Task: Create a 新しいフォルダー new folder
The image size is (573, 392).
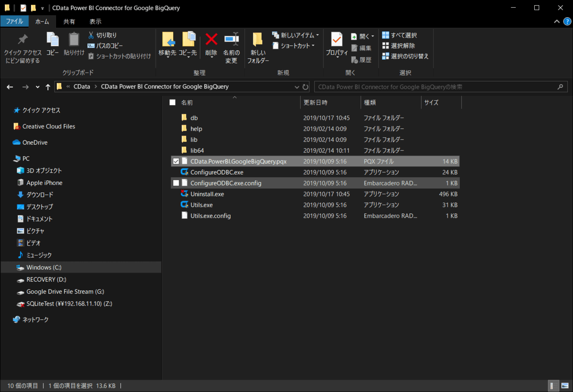Action: [258, 48]
